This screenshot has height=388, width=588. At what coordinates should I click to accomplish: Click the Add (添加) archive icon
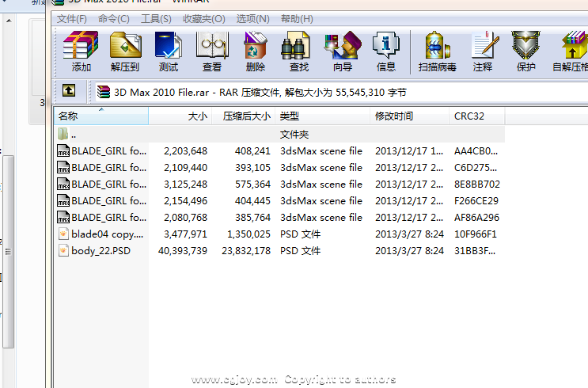click(x=81, y=45)
